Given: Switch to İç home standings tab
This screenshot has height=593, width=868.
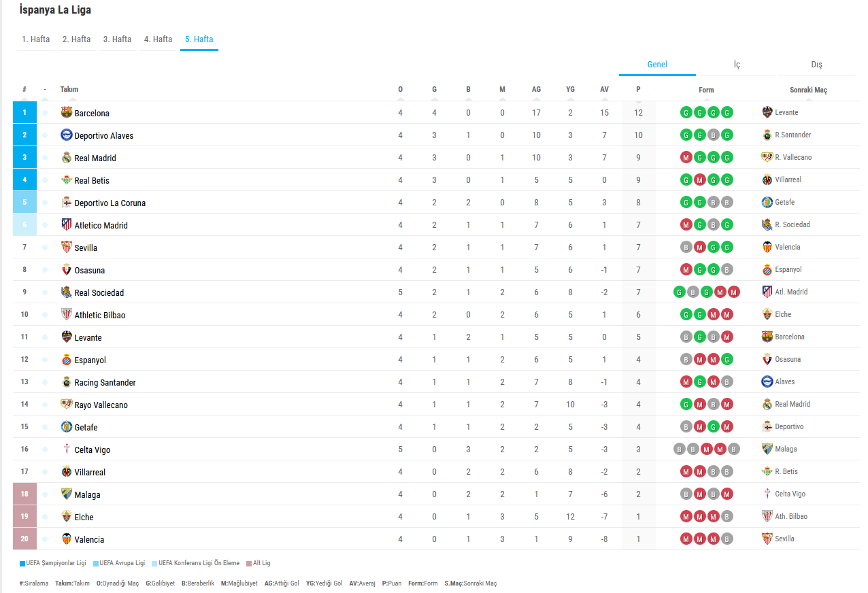Looking at the screenshot, I should (x=737, y=65).
